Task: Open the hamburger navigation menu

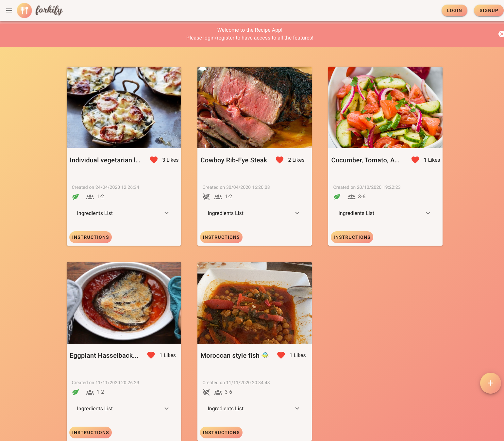Action: click(9, 10)
